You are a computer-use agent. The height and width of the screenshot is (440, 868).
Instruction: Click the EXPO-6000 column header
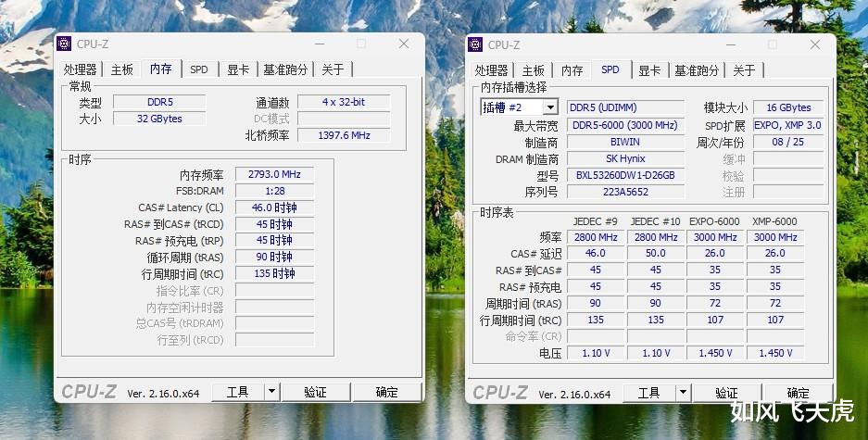[714, 221]
